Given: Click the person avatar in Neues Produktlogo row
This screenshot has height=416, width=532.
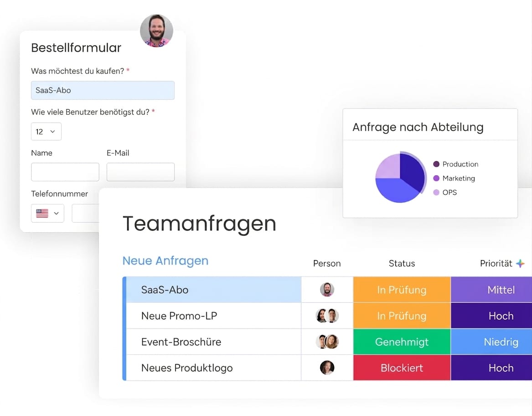Looking at the screenshot, I should coord(327,368).
